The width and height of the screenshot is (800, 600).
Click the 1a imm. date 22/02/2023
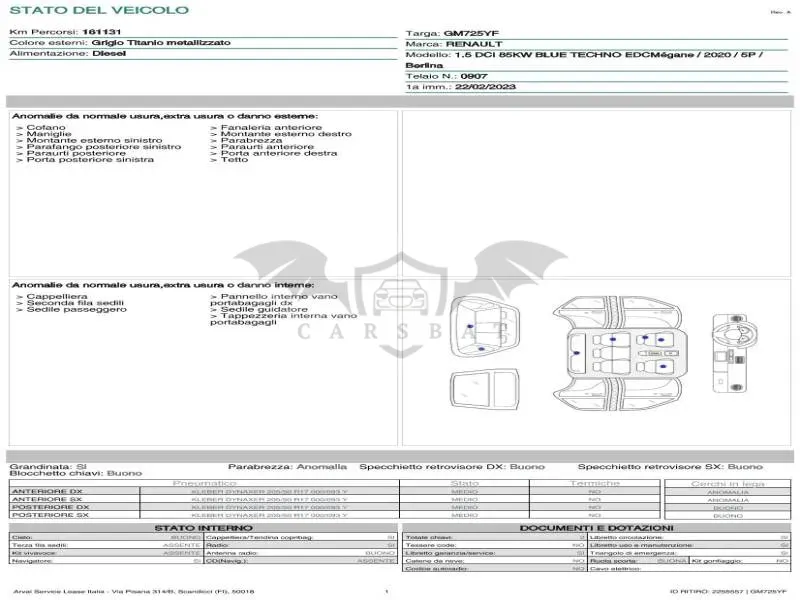[x=485, y=87]
